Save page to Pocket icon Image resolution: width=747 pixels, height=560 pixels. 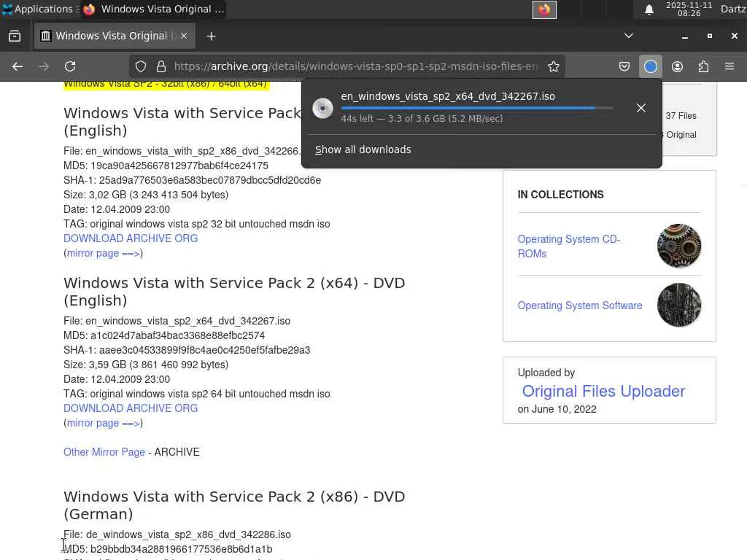click(624, 66)
